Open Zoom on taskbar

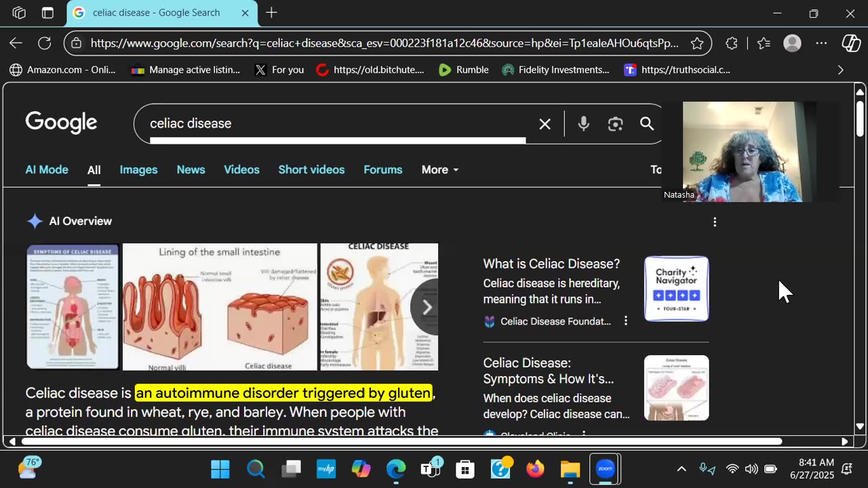tap(605, 469)
